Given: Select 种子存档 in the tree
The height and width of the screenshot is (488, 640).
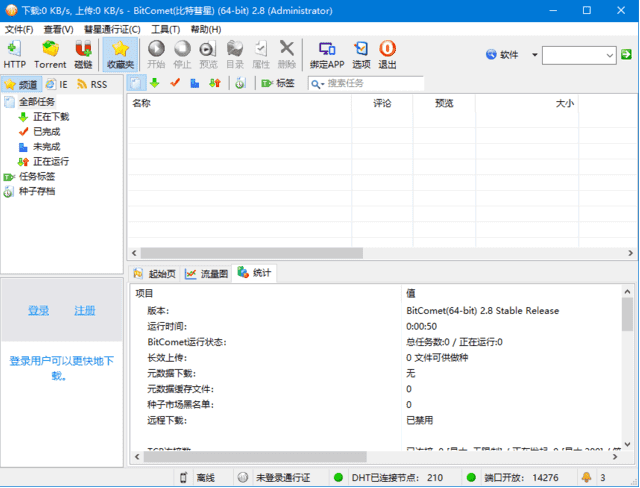Looking at the screenshot, I should [37, 191].
